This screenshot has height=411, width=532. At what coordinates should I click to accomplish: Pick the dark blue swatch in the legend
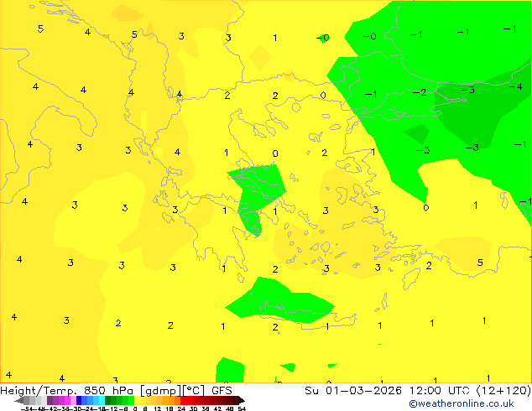[79, 400]
